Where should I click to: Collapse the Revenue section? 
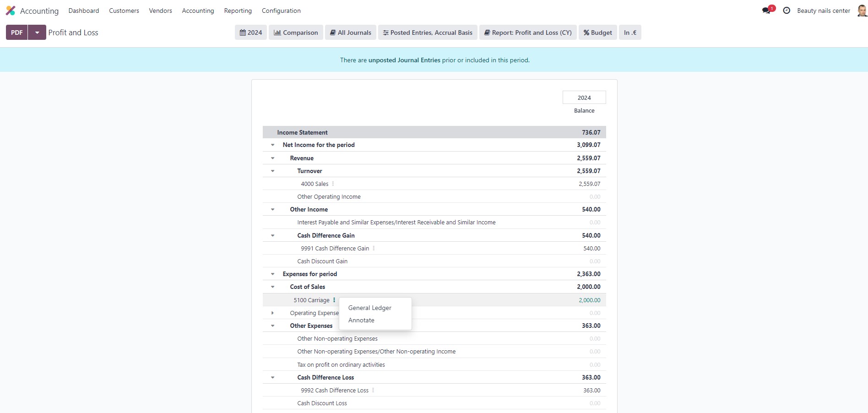(273, 158)
